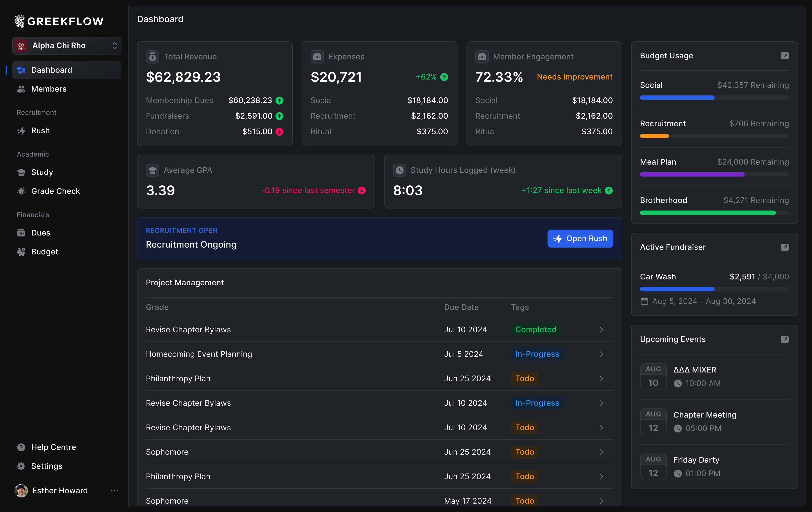The image size is (812, 512).
Task: Click red down arrow after GPA change
Action: [362, 191]
